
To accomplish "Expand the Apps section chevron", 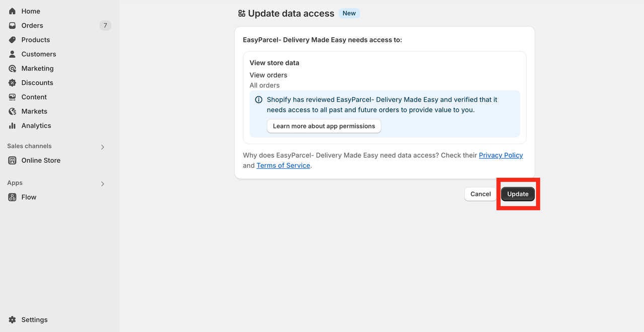I will 103,184.
